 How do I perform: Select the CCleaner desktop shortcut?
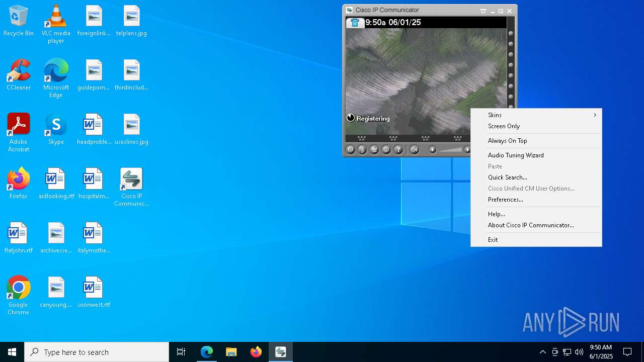coord(19,75)
